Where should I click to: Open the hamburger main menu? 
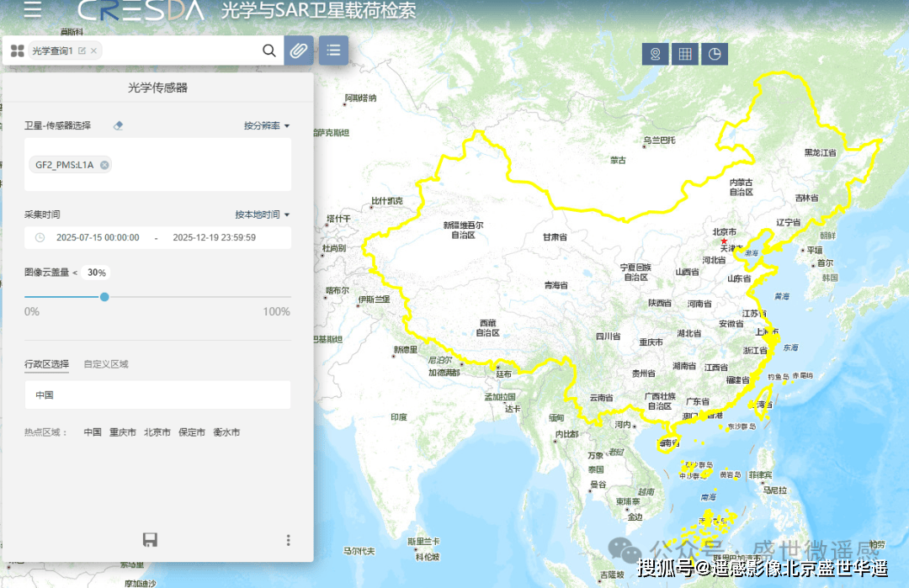click(33, 9)
